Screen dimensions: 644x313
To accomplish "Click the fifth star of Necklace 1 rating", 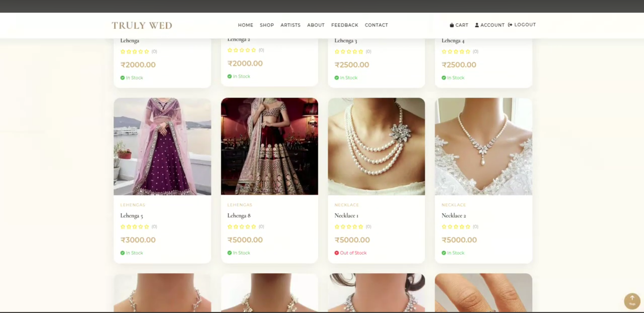I will 360,227.
